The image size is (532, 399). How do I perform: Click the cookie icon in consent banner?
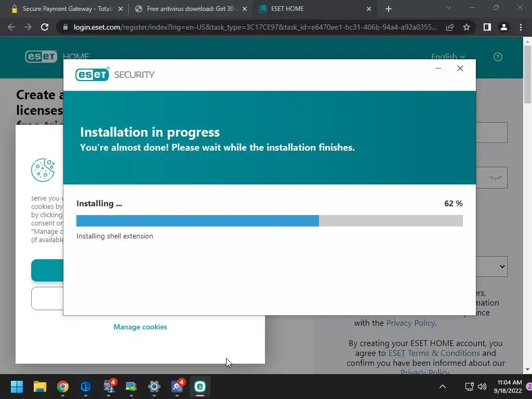pyautogui.click(x=43, y=170)
